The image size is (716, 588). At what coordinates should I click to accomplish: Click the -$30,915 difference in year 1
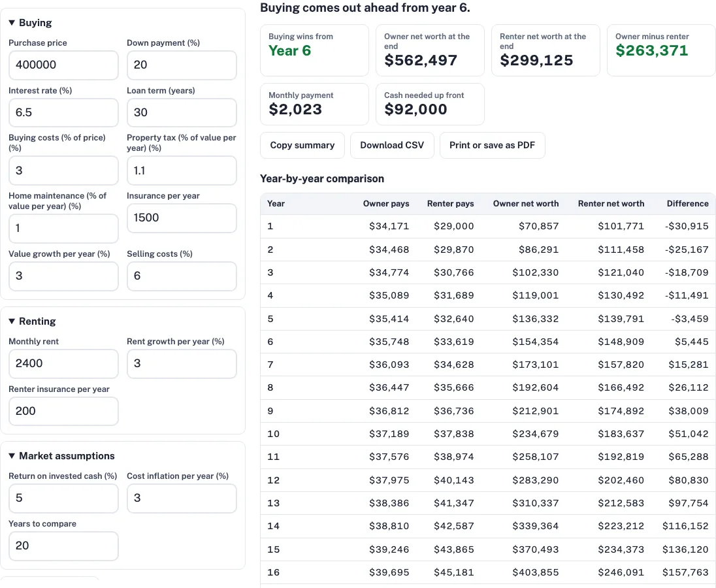687,226
